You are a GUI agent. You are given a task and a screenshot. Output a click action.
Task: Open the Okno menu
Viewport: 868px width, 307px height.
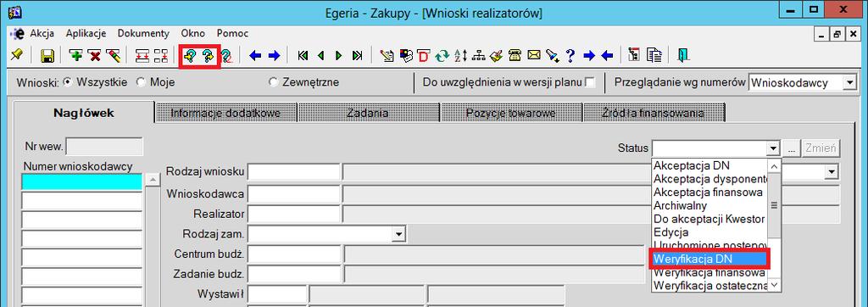192,33
